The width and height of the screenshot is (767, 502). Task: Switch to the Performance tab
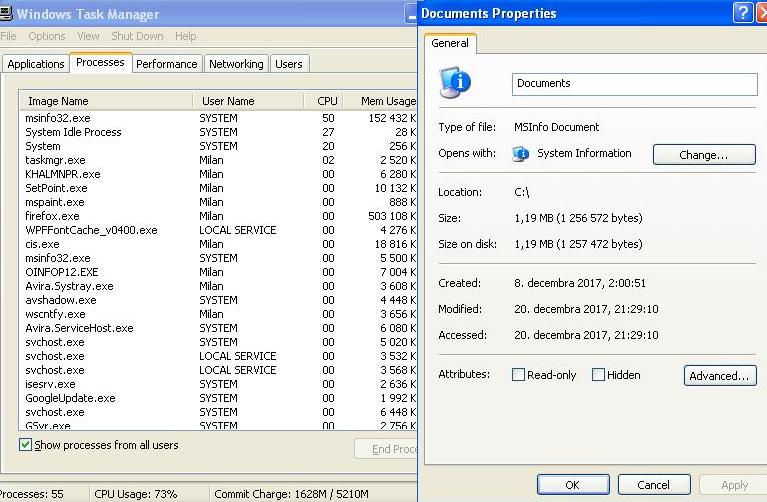coord(166,64)
